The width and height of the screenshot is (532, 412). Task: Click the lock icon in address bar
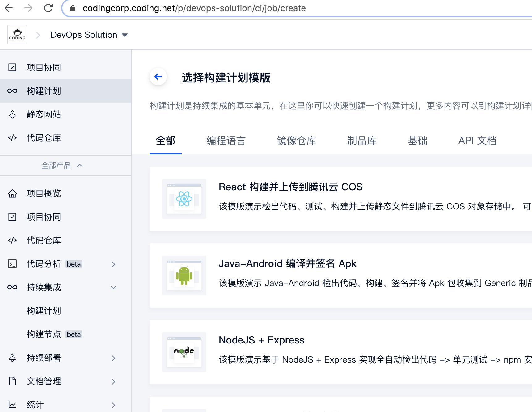(73, 8)
